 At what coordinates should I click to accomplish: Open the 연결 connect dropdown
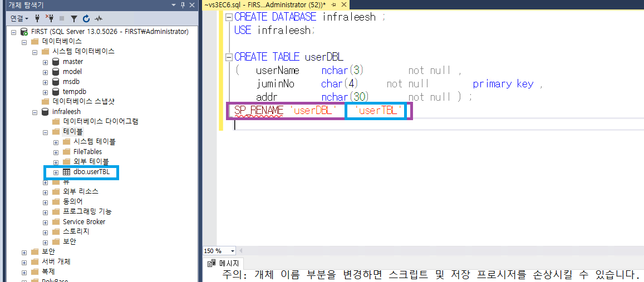(19, 18)
